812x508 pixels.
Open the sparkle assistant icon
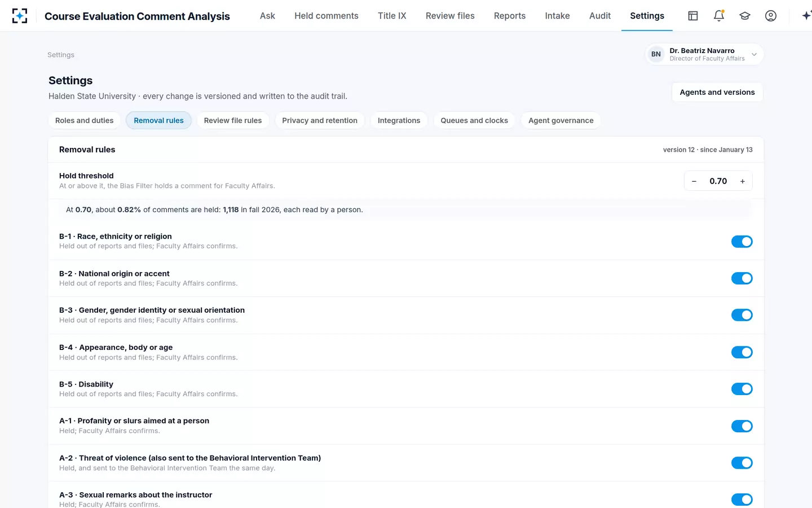[x=807, y=16]
